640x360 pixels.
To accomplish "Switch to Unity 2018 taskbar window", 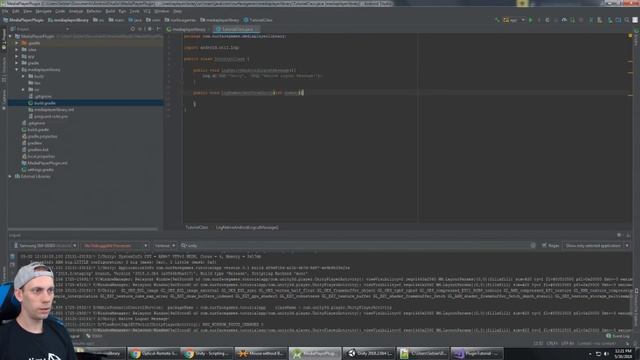I will click(369, 353).
